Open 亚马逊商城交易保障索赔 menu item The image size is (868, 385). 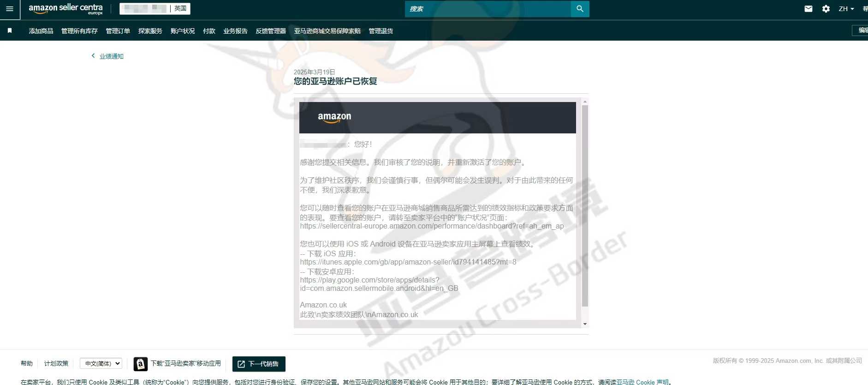click(327, 31)
